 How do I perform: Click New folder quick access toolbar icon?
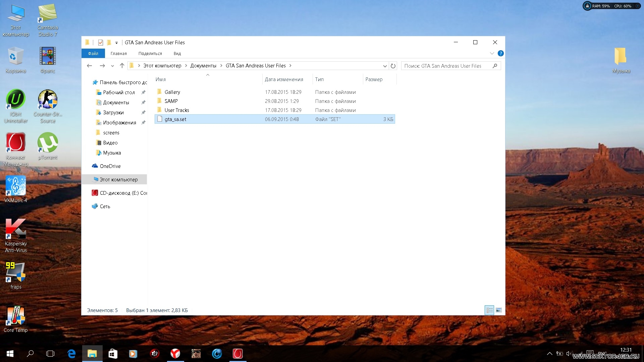(x=109, y=43)
